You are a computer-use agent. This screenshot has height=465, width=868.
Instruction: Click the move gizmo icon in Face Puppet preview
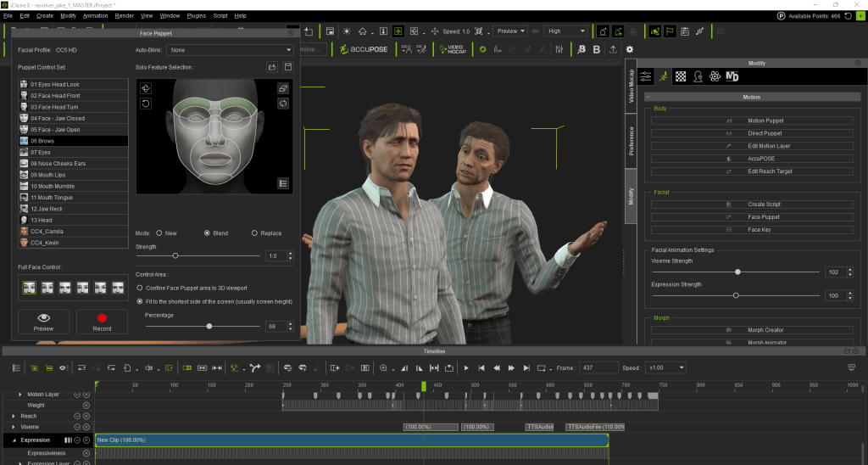point(146,88)
